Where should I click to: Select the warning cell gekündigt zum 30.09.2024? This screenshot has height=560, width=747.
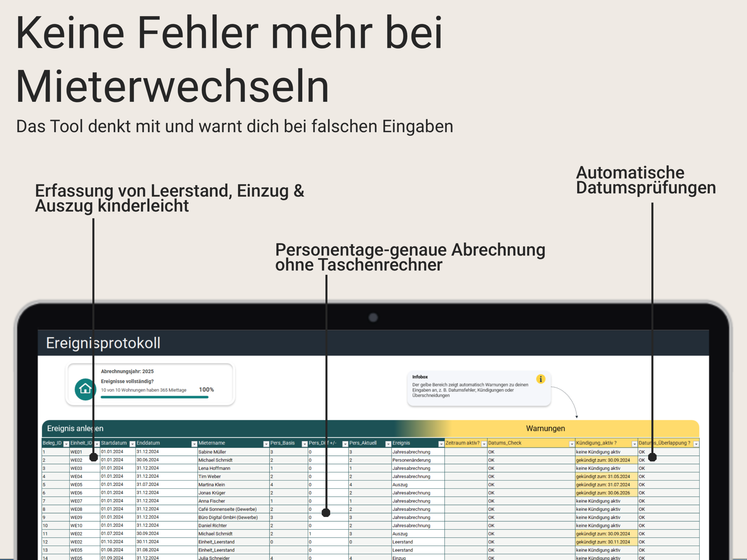pyautogui.click(x=603, y=460)
